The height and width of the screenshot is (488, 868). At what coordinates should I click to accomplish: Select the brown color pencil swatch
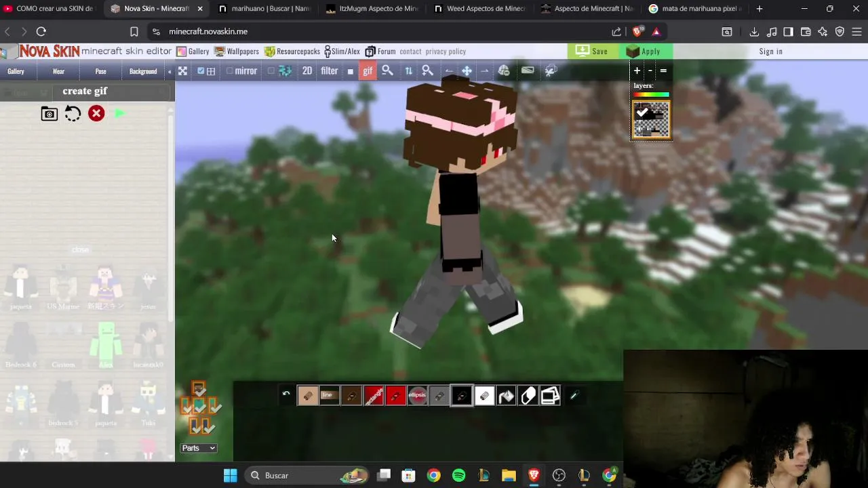click(x=351, y=395)
